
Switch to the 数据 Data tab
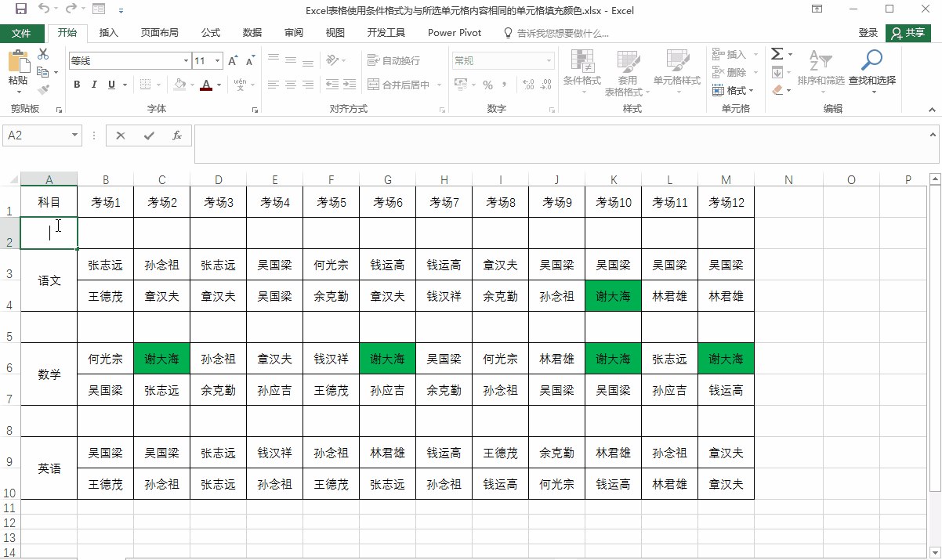(252, 33)
